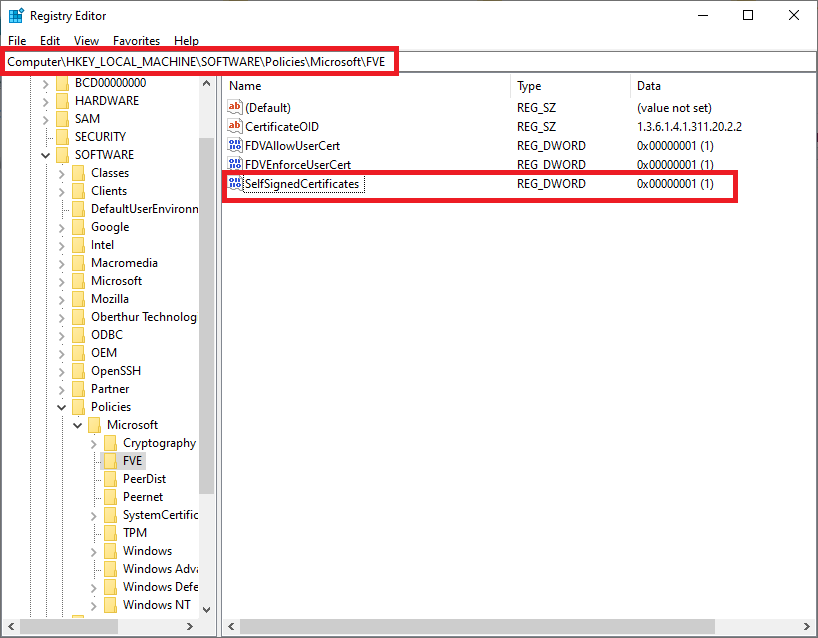This screenshot has width=818, height=638.
Task: Open the Edit menu
Action: point(50,41)
